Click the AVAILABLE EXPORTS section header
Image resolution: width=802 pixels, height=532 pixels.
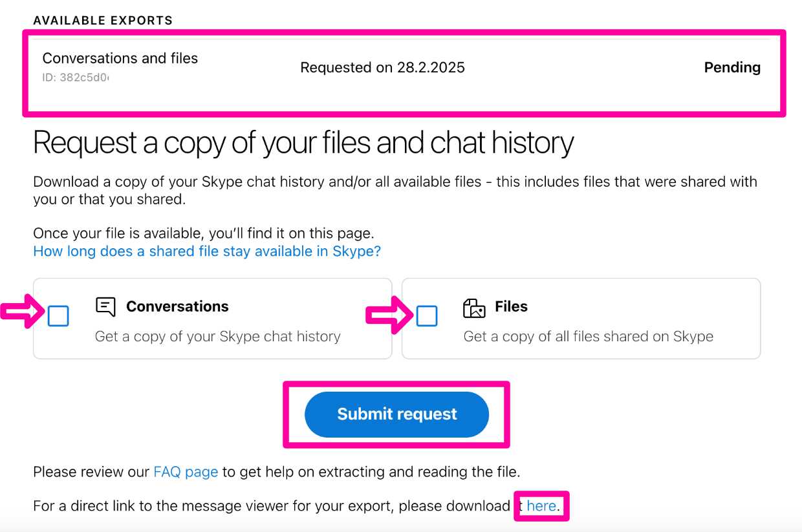[x=103, y=20]
